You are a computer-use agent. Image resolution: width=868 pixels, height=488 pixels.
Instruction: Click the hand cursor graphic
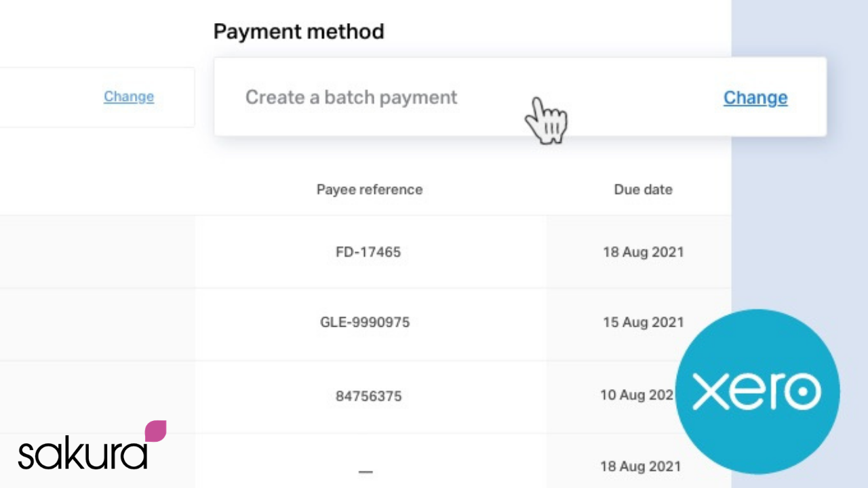pos(546,121)
